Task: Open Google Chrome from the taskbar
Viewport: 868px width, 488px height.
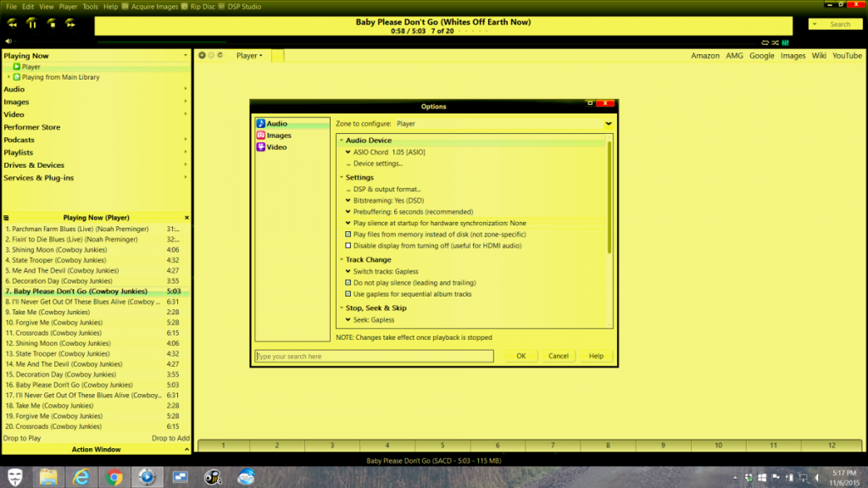Action: pos(114,477)
